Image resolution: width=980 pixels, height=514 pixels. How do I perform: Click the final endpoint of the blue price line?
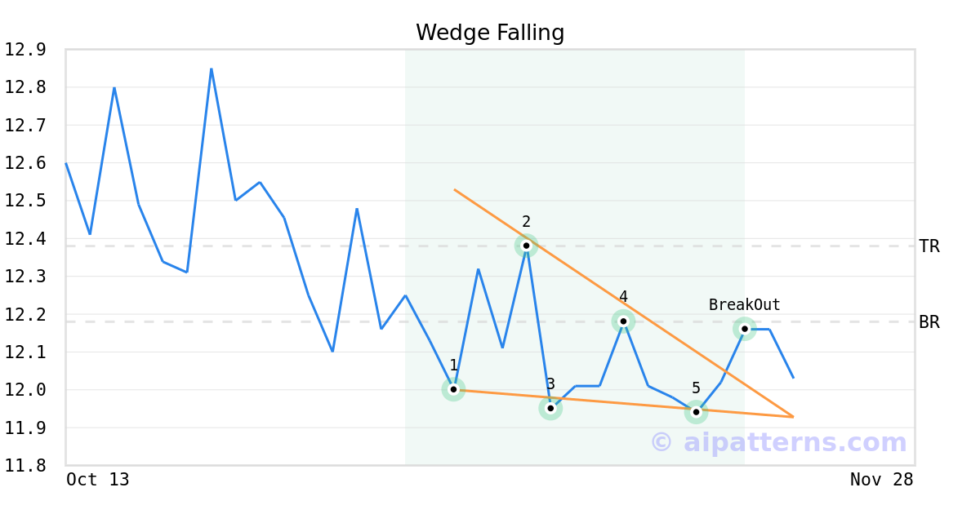(793, 377)
